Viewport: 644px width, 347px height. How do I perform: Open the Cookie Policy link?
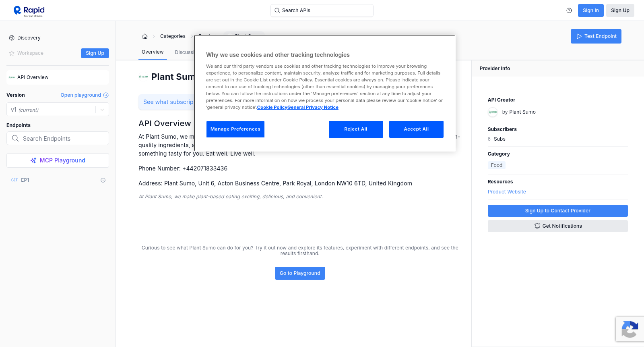pyautogui.click(x=272, y=107)
